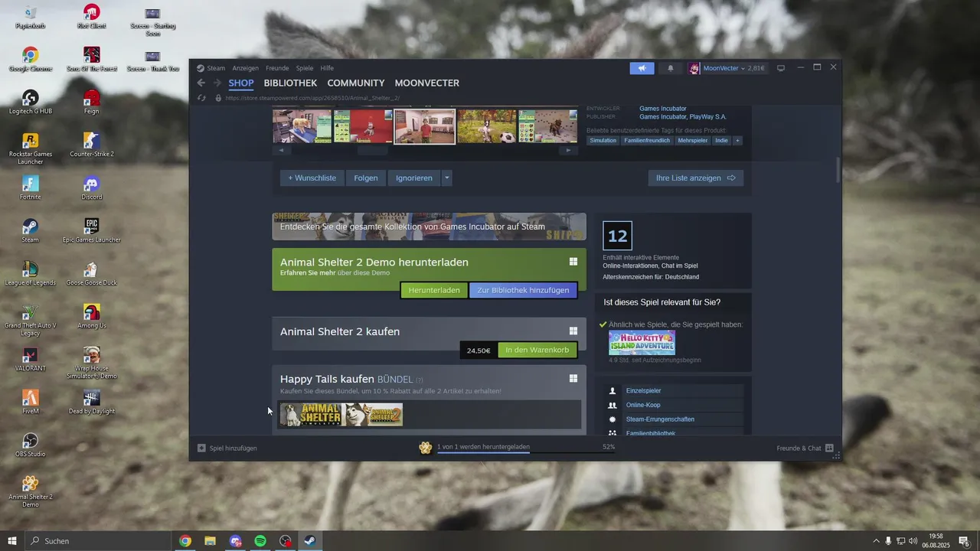Open OBS Studio desktop shortcut

[x=30, y=445]
